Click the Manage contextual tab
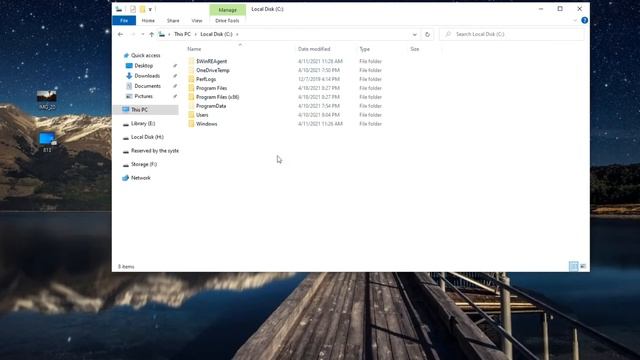Viewport: 640px width, 360px height. tap(227, 10)
